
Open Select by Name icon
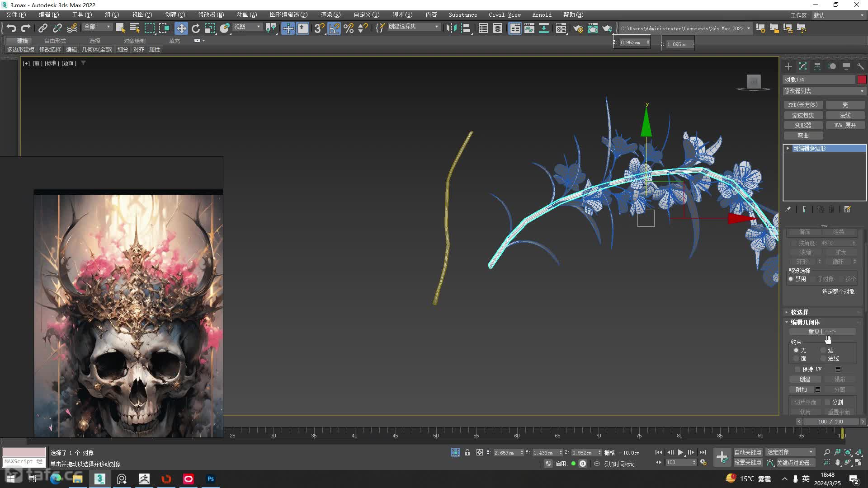pyautogui.click(x=135, y=28)
